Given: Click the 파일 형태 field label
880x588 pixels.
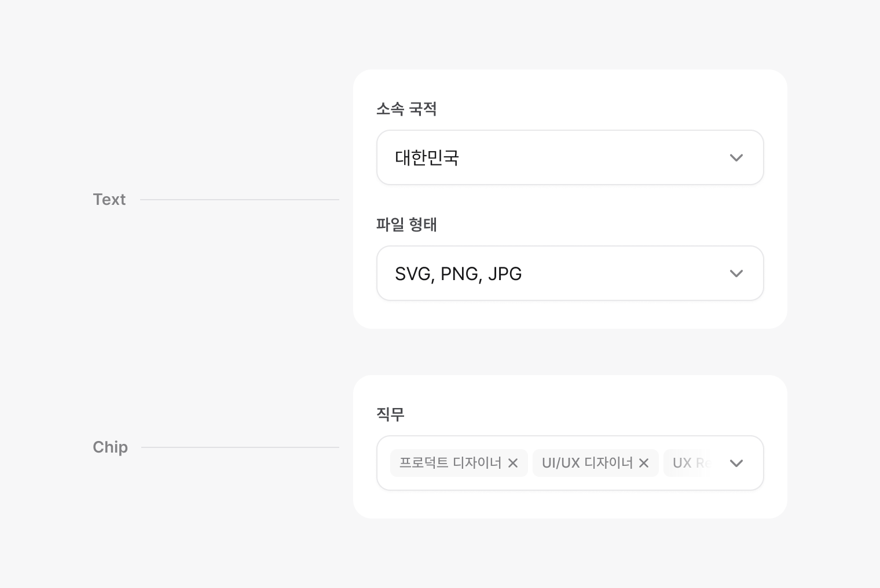Looking at the screenshot, I should click(406, 225).
